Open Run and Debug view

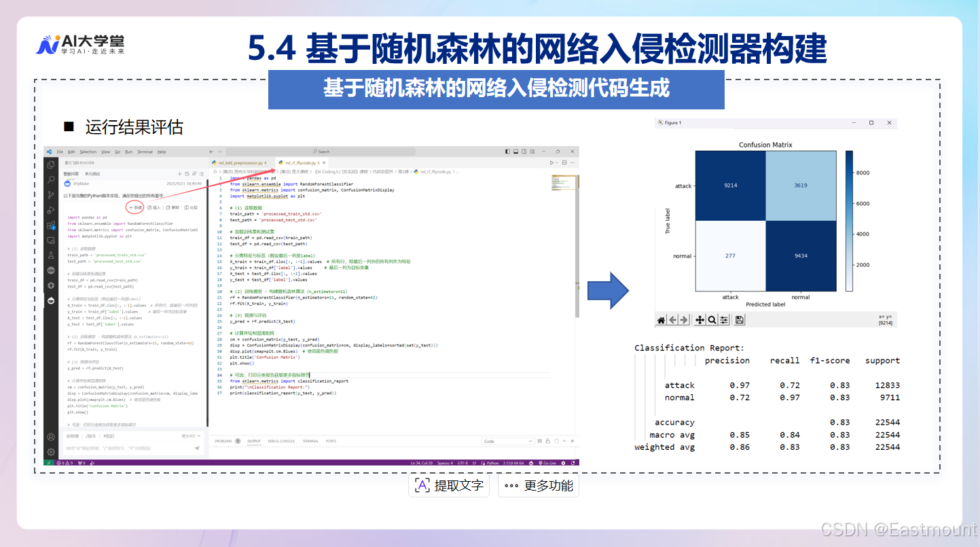click(x=51, y=210)
